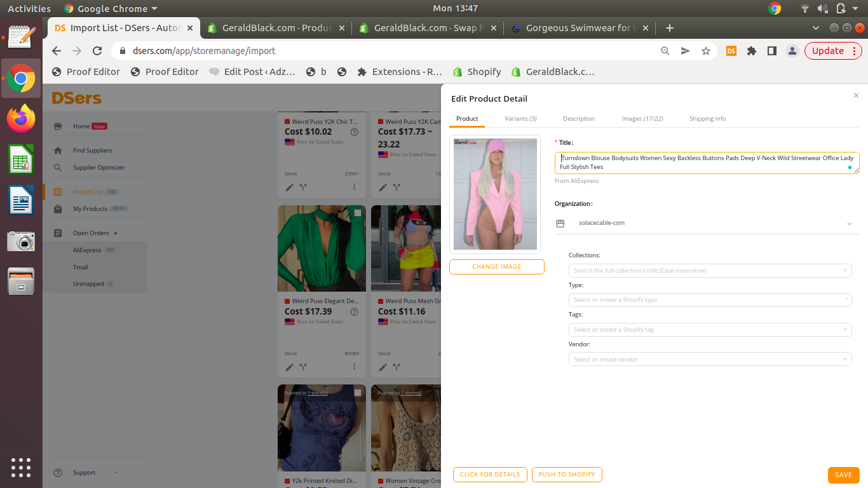This screenshot has width=868, height=488.
Task: Click the orange SAVE button
Action: tap(843, 475)
